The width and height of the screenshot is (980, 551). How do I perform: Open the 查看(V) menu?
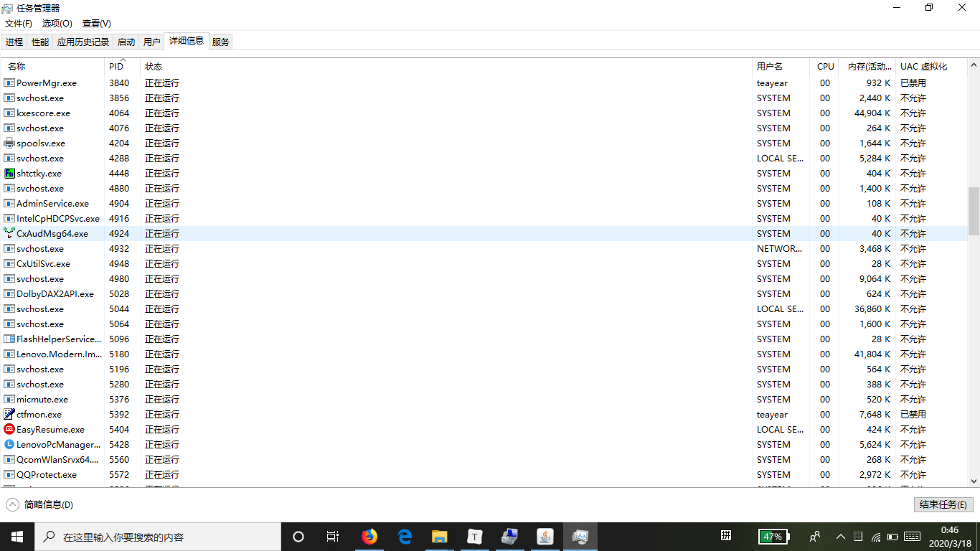97,24
